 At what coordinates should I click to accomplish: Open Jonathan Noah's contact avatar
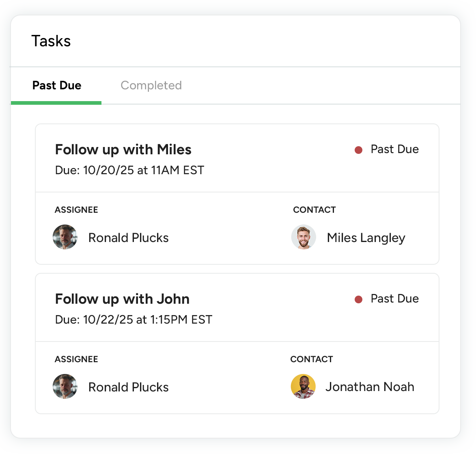tap(303, 387)
